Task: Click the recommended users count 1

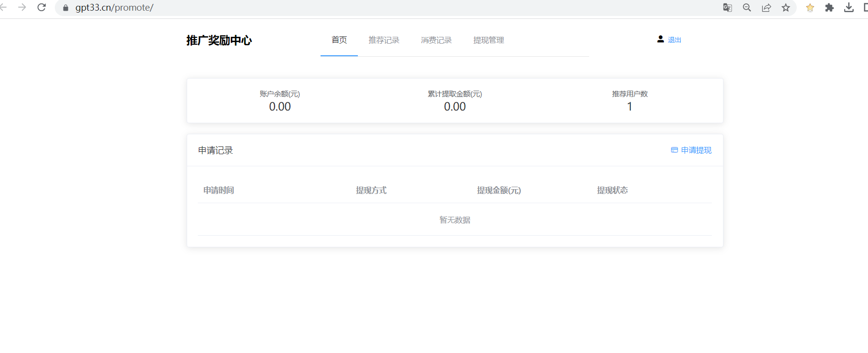Action: coord(630,107)
